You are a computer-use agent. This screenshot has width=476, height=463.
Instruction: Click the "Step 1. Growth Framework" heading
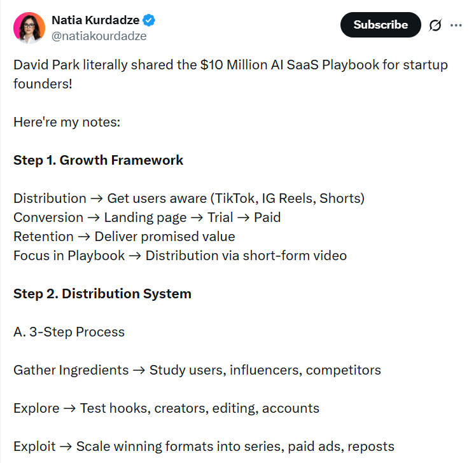pos(98,160)
